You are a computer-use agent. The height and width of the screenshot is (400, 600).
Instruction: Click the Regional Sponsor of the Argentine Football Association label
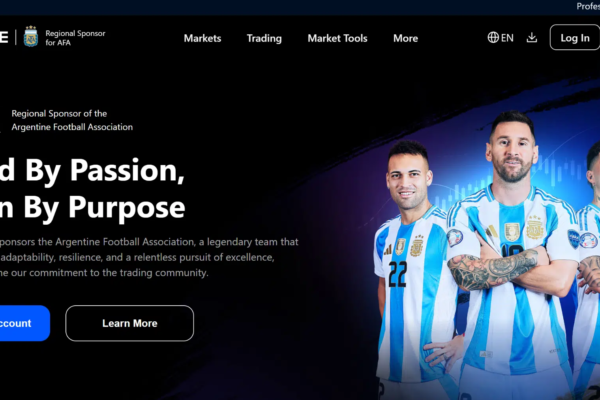tap(72, 120)
